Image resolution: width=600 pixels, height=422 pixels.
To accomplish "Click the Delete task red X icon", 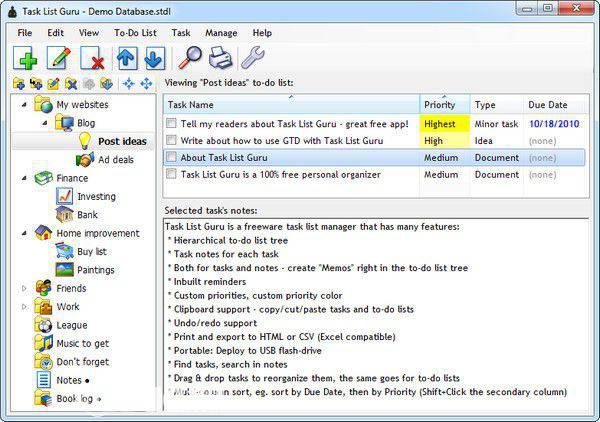I will [x=92, y=58].
